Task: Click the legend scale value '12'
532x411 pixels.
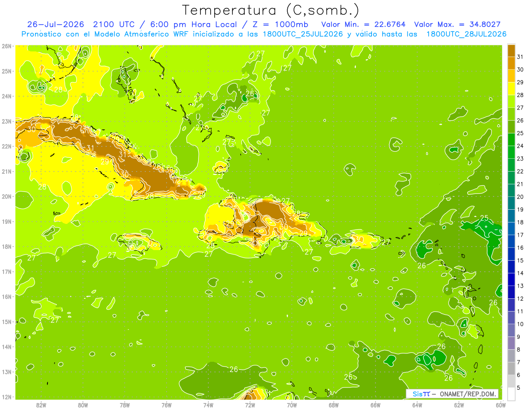Action: point(520,299)
